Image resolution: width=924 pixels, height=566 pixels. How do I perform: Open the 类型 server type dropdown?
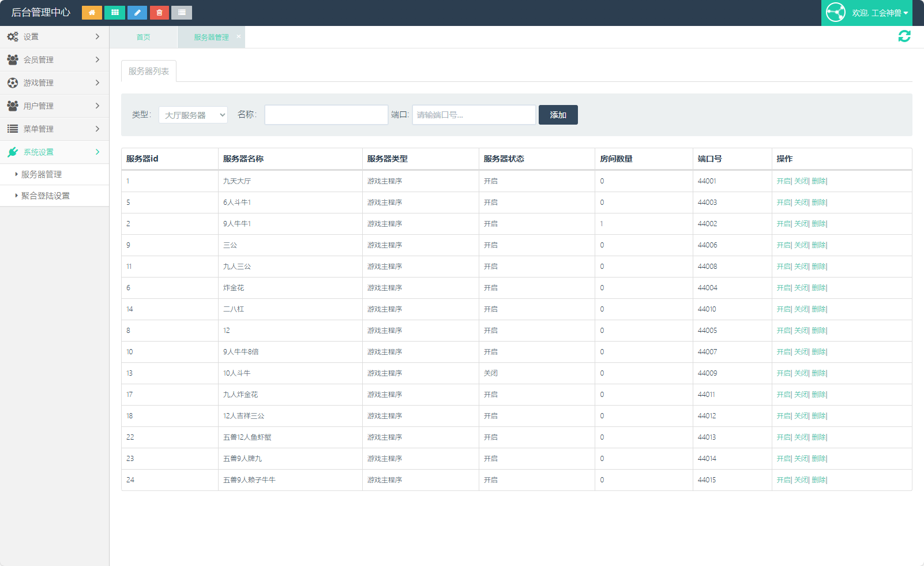(x=193, y=115)
